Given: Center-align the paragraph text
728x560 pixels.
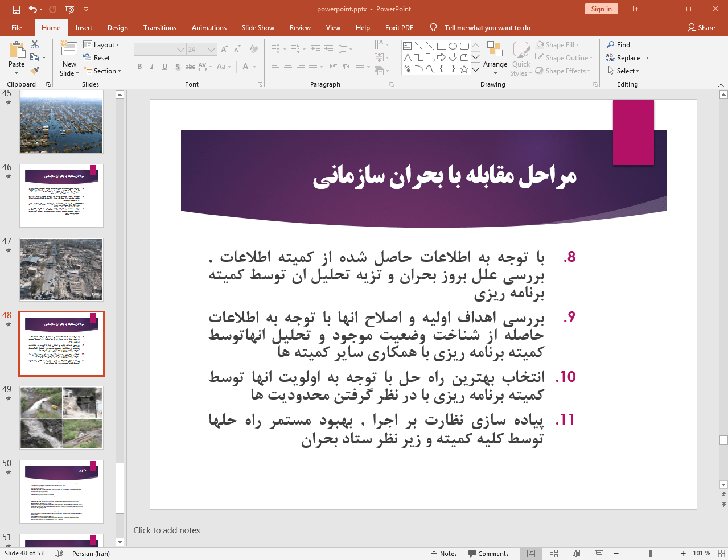Looking at the screenshot, I should (x=288, y=67).
